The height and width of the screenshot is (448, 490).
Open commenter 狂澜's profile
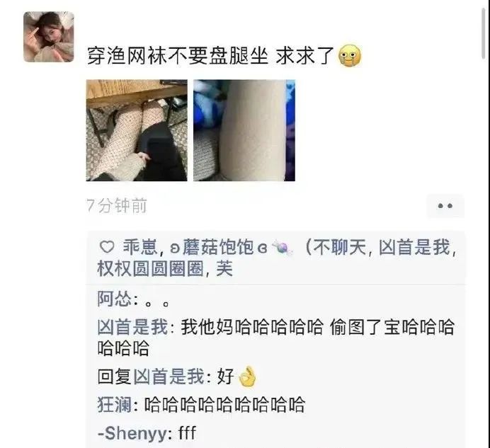click(115, 405)
